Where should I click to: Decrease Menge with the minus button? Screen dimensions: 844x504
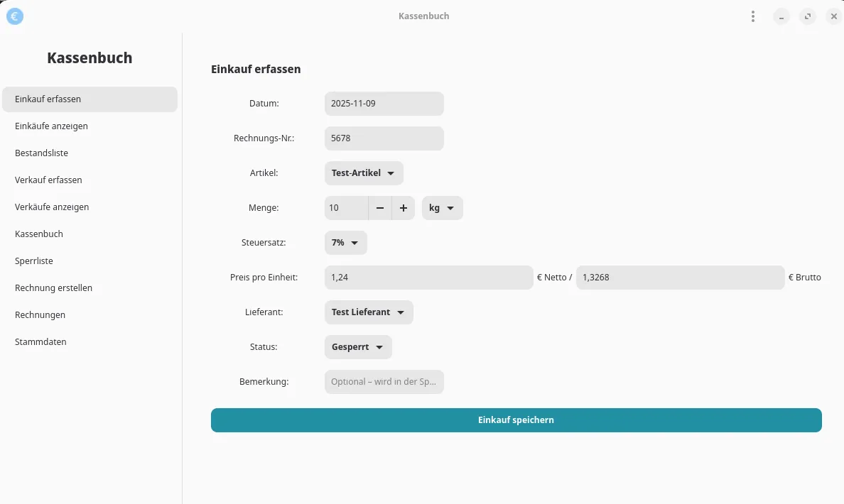(x=380, y=208)
